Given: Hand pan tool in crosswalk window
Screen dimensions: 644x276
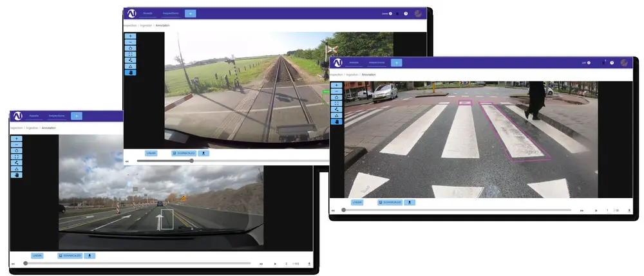Looking at the screenshot, I should [336, 122].
